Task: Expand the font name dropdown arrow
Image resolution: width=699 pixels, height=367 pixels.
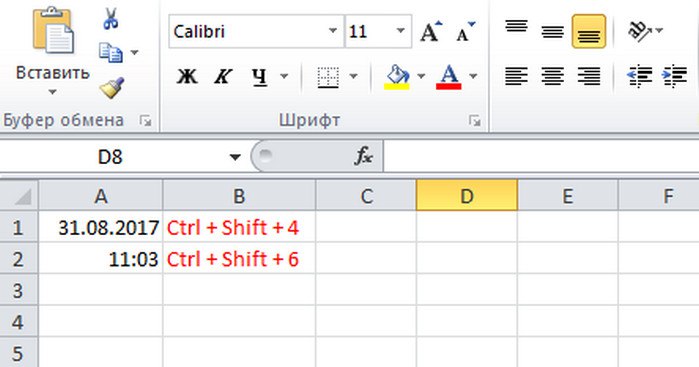Action: 333,31
